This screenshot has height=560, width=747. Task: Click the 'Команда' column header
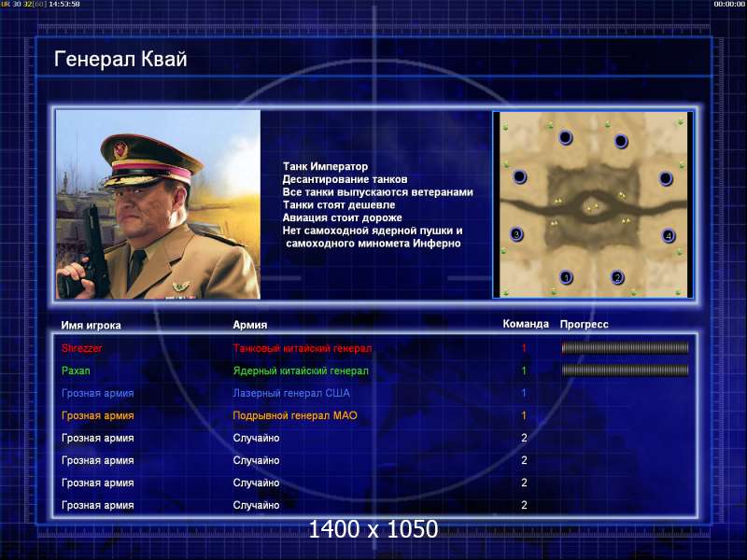coord(526,324)
